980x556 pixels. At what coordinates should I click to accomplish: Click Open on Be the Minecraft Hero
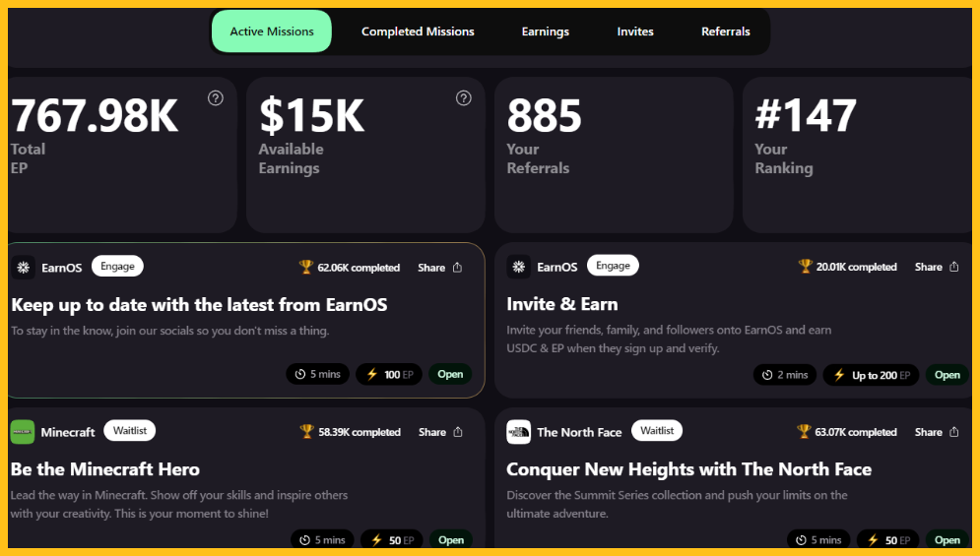[x=451, y=539]
